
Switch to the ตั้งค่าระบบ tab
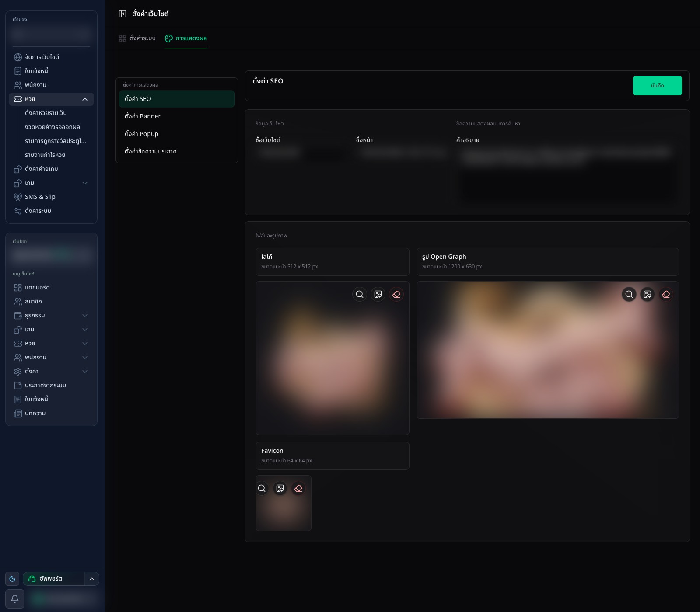click(x=137, y=38)
